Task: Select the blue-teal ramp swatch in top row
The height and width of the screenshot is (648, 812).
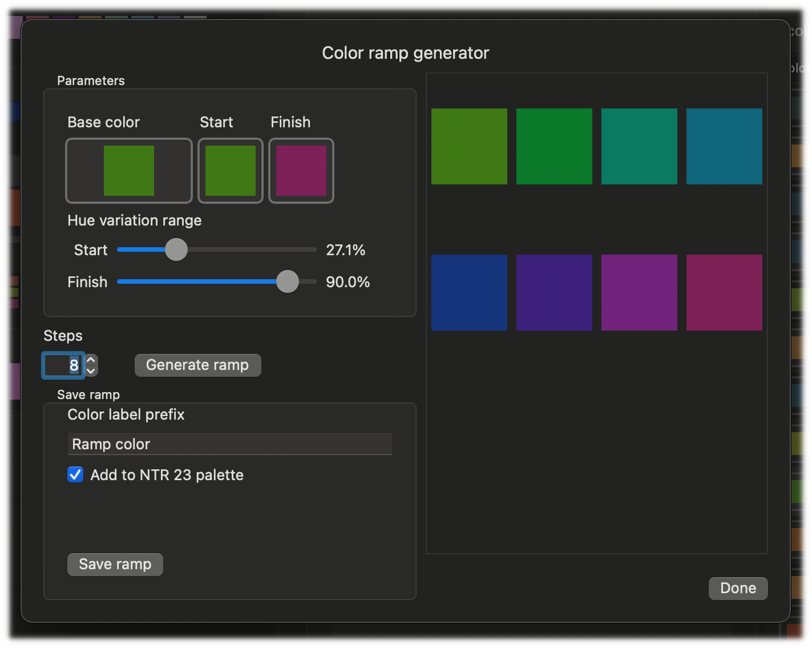Action: coord(724,147)
